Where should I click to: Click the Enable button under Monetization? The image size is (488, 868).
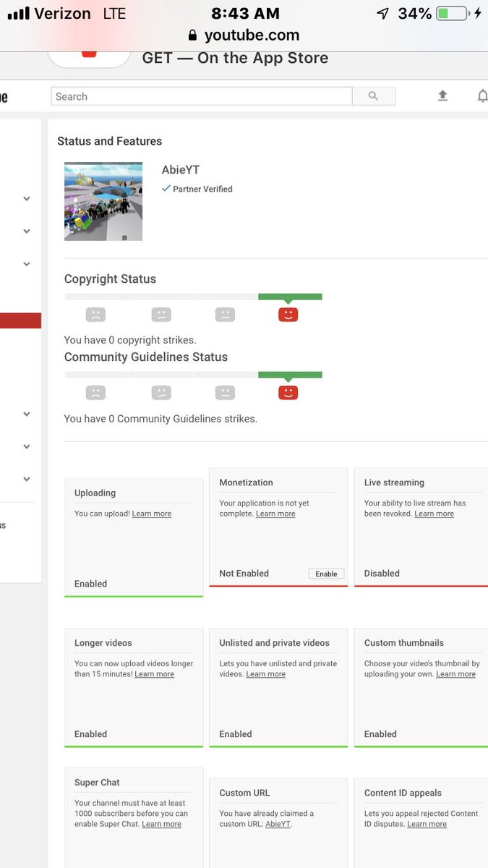(x=326, y=574)
